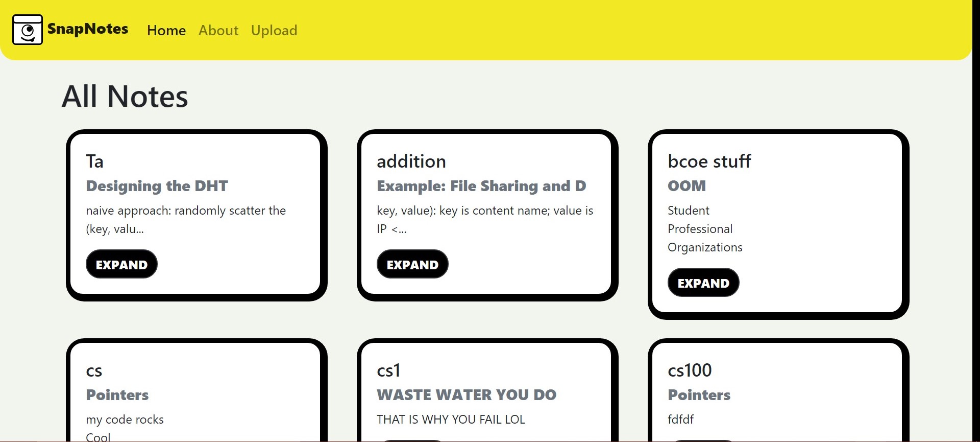Select the cs1 note title
The image size is (980, 442).
click(x=388, y=370)
